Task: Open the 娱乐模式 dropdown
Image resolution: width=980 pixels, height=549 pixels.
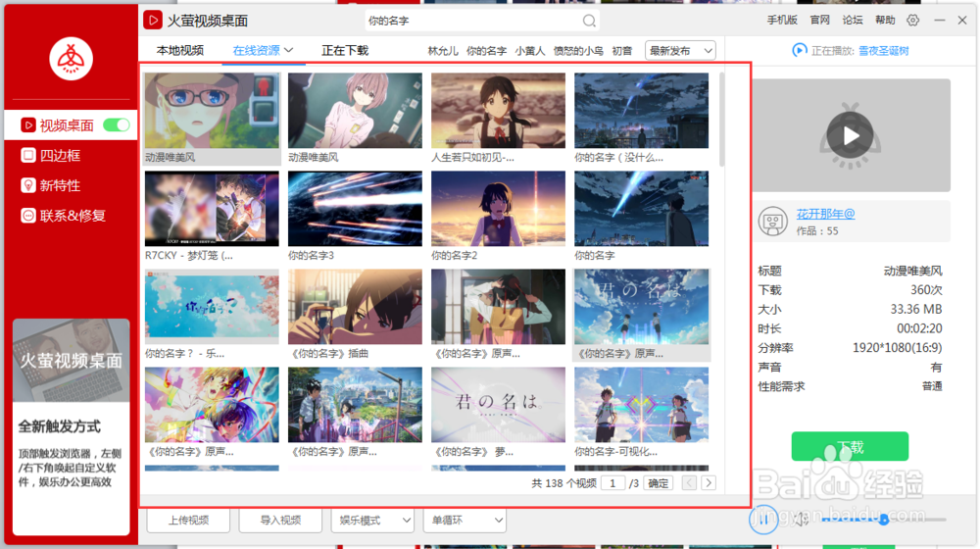Action: pyautogui.click(x=372, y=521)
